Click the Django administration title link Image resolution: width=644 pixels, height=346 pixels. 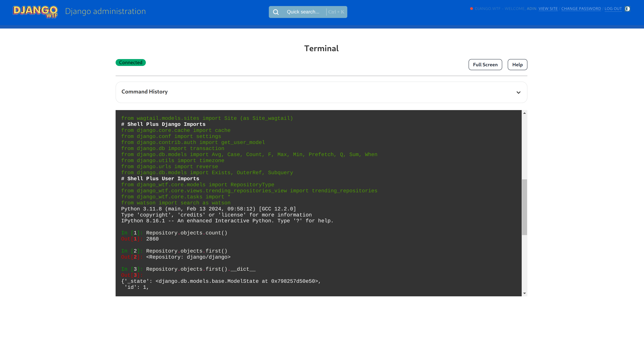pyautogui.click(x=105, y=11)
